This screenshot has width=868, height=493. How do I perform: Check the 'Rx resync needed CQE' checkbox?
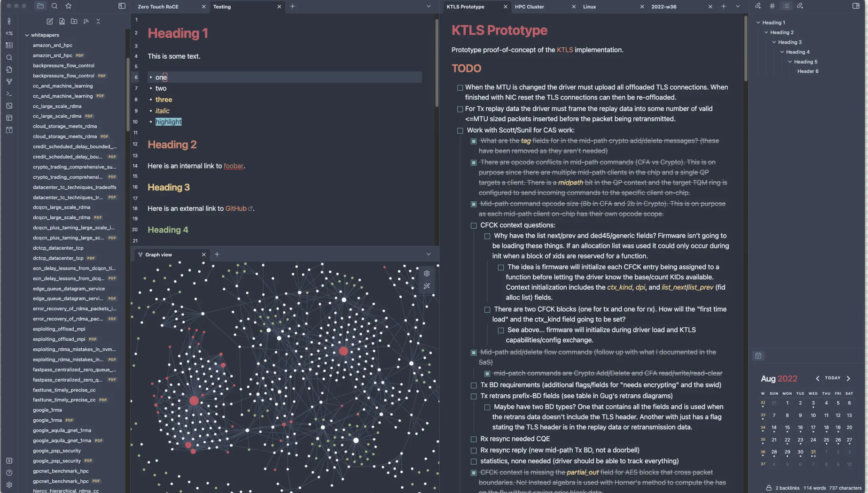pos(474,439)
